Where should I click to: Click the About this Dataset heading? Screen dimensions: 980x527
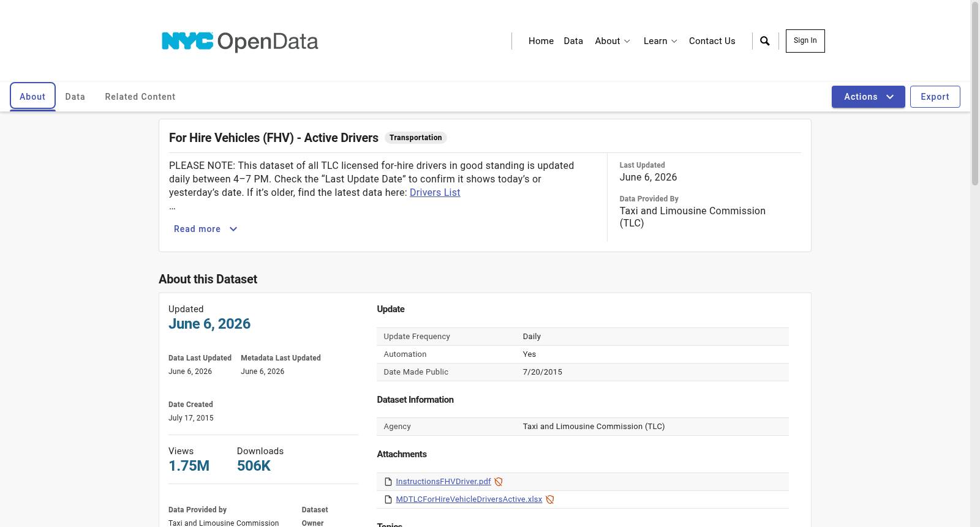[208, 279]
